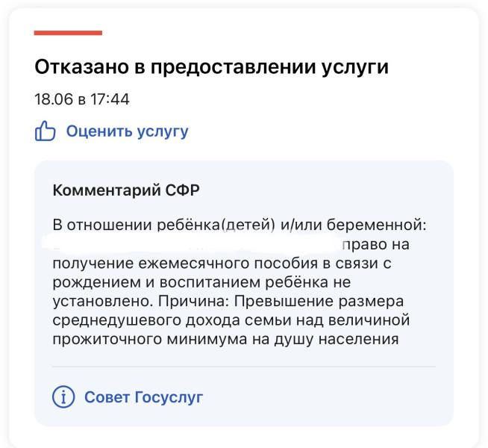Click the word услуги in the bold title
The height and width of the screenshot is (448, 488).
(354, 67)
